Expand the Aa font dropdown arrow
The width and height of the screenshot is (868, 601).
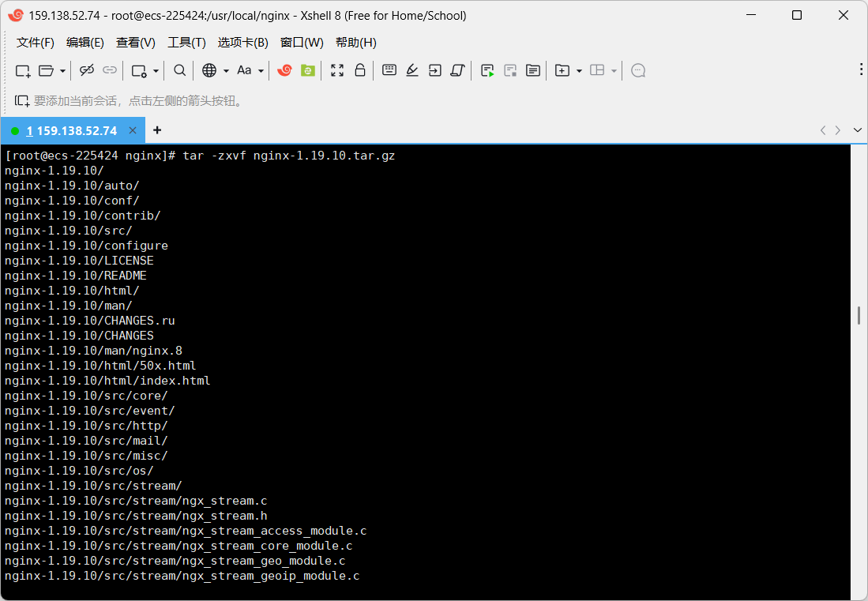(x=261, y=71)
